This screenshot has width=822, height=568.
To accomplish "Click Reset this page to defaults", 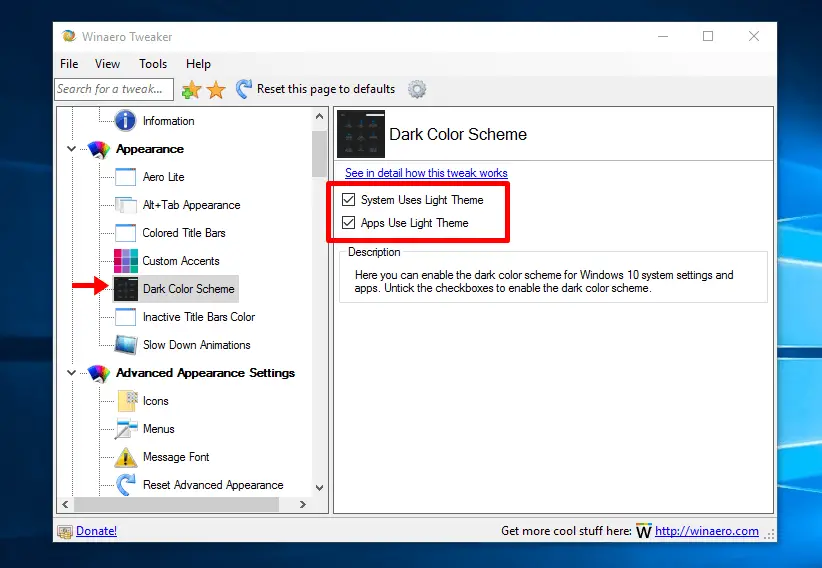I will 326,89.
